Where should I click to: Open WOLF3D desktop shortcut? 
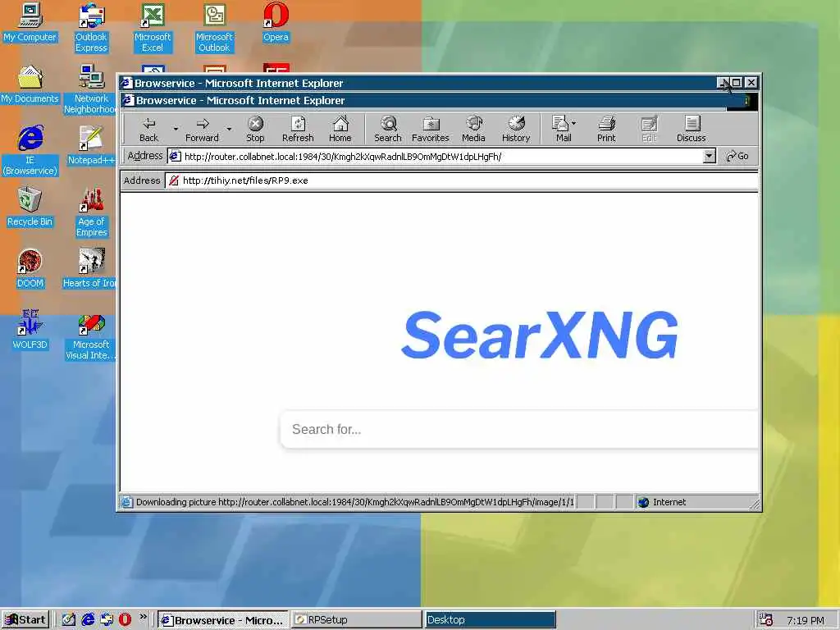30,331
